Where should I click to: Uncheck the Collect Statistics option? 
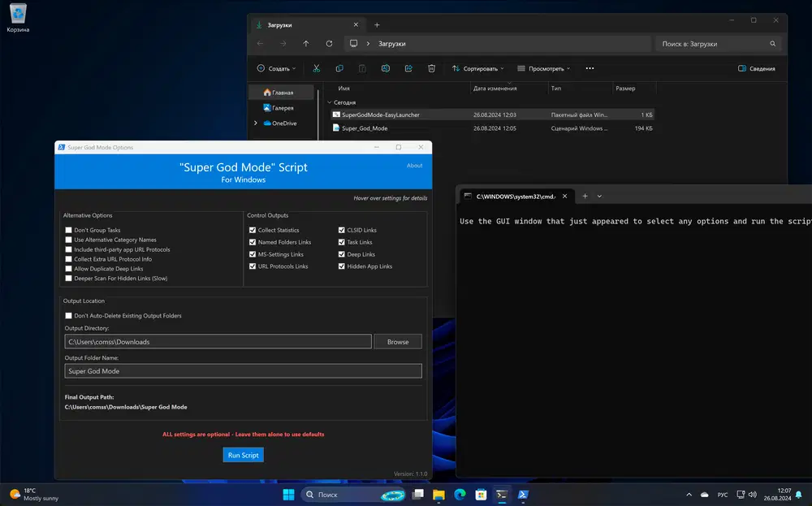click(253, 231)
